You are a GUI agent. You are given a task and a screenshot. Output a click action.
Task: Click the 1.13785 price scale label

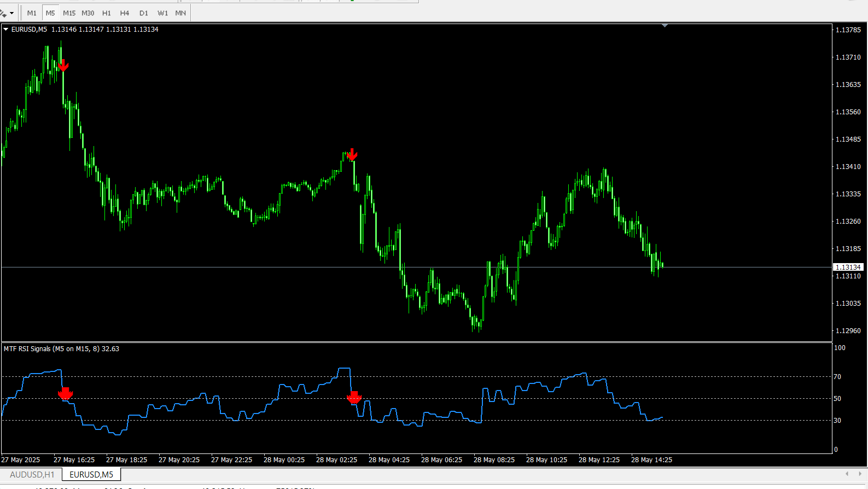pos(848,30)
